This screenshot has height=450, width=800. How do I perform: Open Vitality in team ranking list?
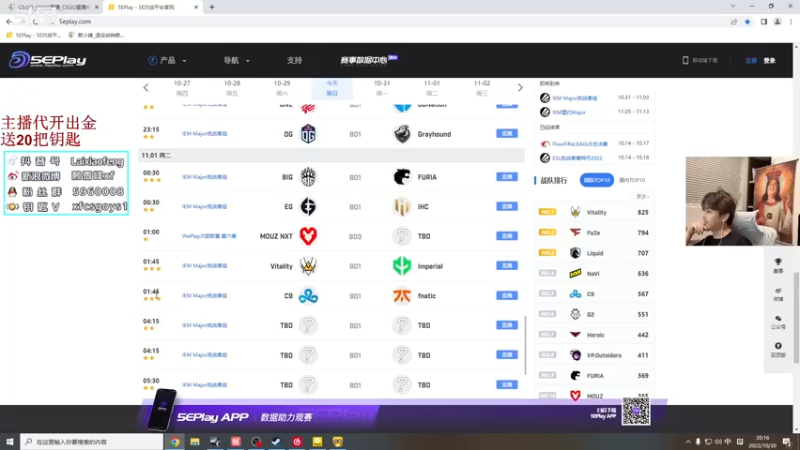tap(594, 212)
